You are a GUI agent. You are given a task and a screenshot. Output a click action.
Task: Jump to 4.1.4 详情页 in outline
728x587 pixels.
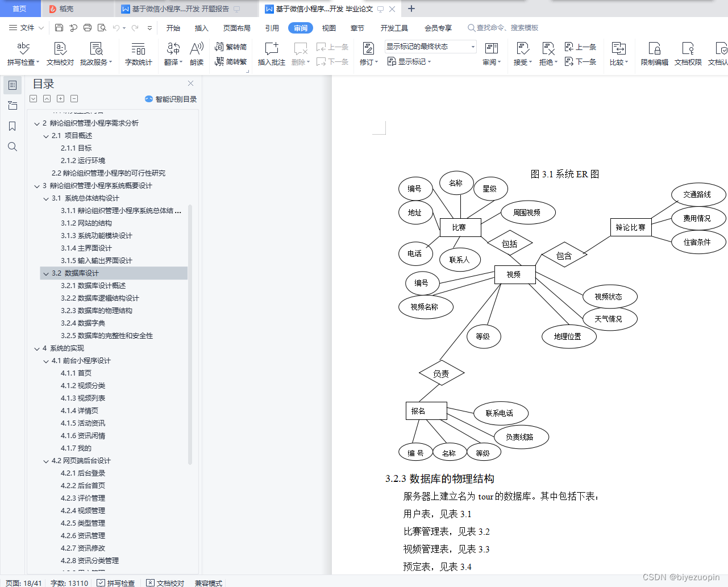coord(80,411)
